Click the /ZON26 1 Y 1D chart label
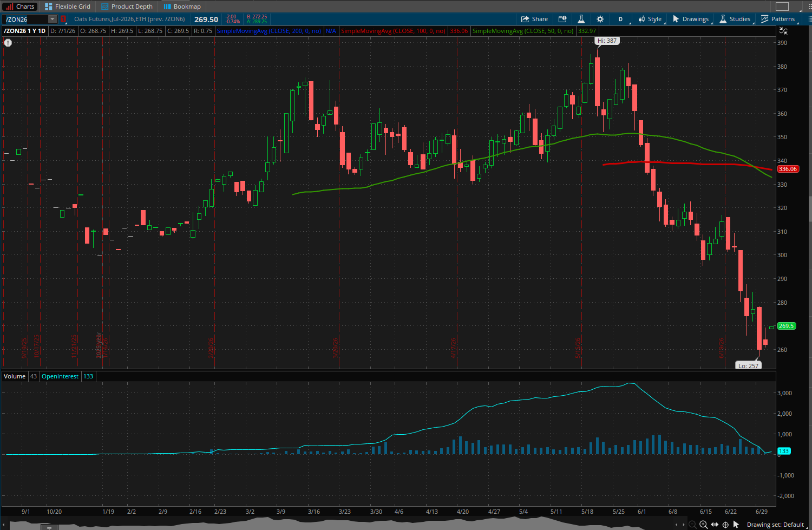Viewport: 812px width, 530px height. coord(25,31)
